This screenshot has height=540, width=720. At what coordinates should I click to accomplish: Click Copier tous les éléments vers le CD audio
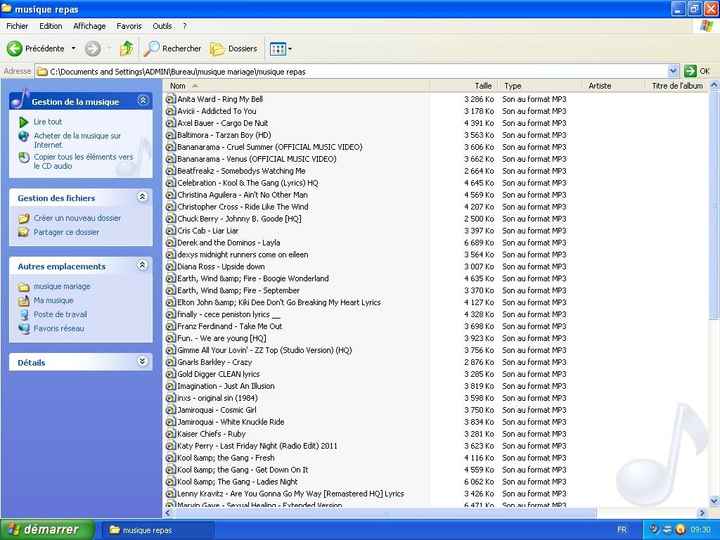pos(82,161)
